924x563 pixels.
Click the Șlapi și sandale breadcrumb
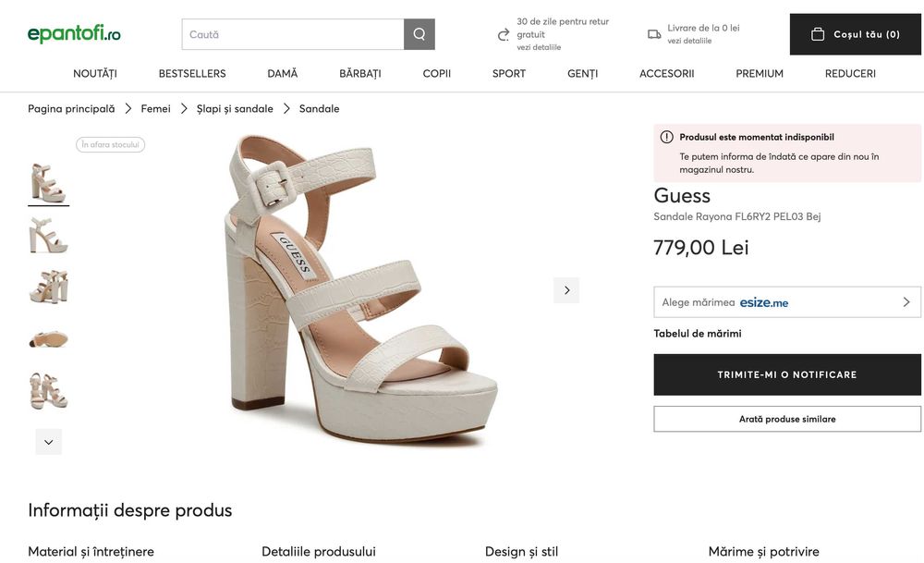tap(235, 109)
